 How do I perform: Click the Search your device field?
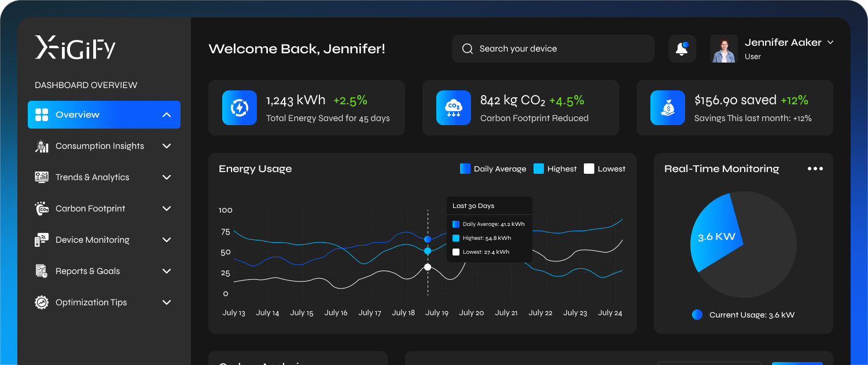pos(553,49)
